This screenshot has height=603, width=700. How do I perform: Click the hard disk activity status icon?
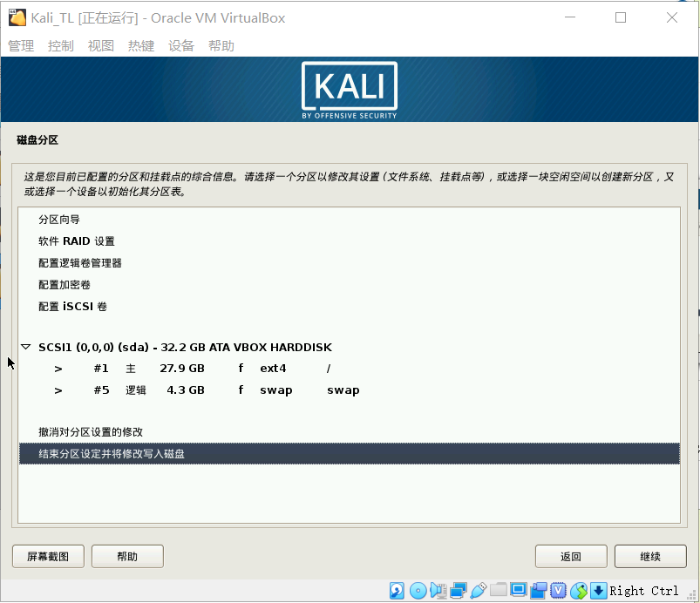pos(397,591)
